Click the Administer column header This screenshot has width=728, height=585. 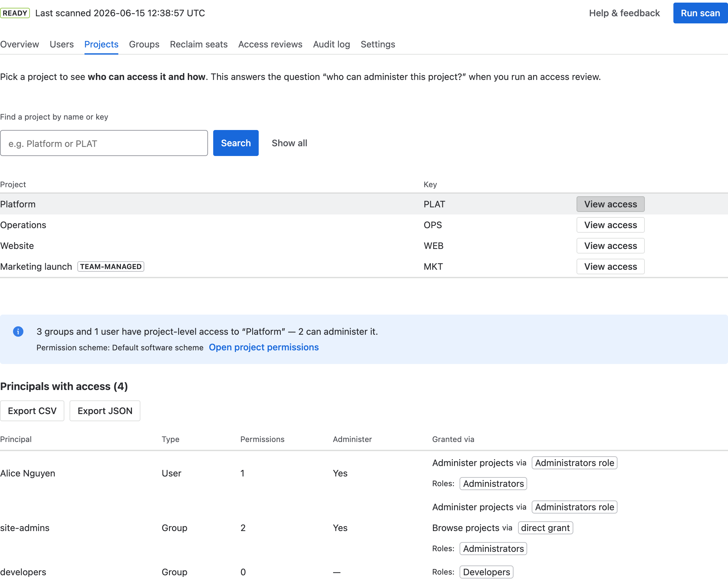(352, 439)
